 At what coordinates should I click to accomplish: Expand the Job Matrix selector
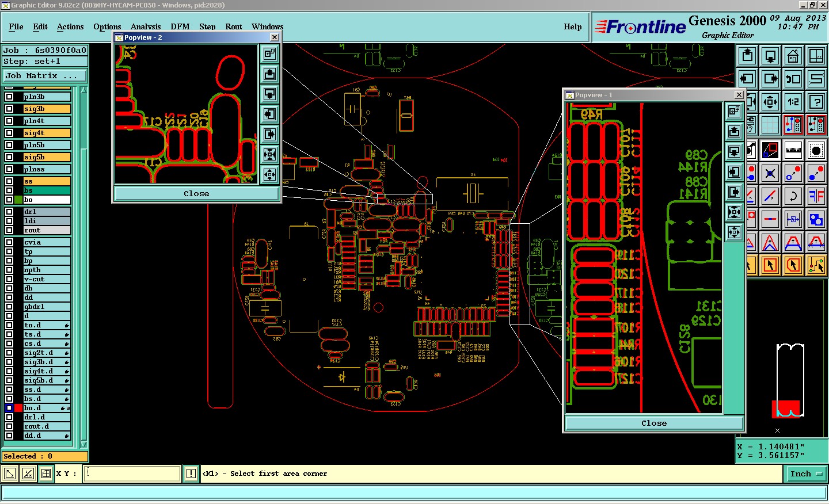45,75
